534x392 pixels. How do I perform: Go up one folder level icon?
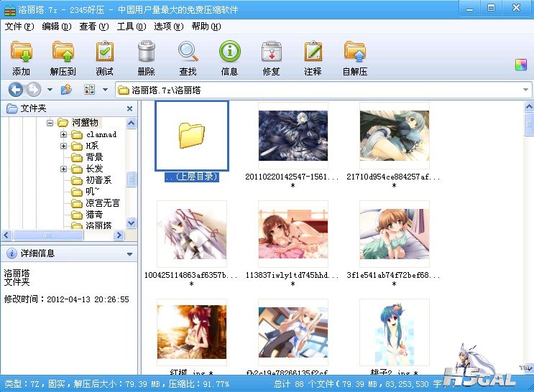point(66,90)
